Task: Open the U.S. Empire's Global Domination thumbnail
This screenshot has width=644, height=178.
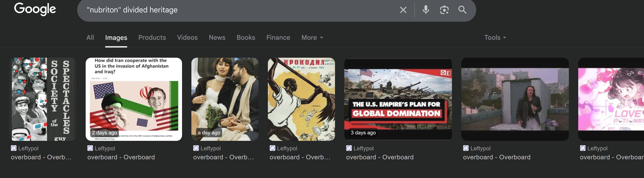Action: coord(398,99)
